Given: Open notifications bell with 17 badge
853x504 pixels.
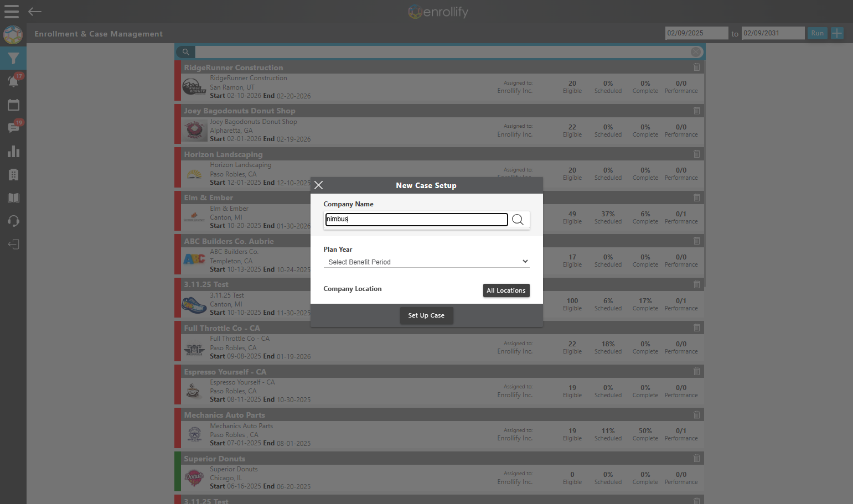Looking at the screenshot, I should click(x=14, y=81).
